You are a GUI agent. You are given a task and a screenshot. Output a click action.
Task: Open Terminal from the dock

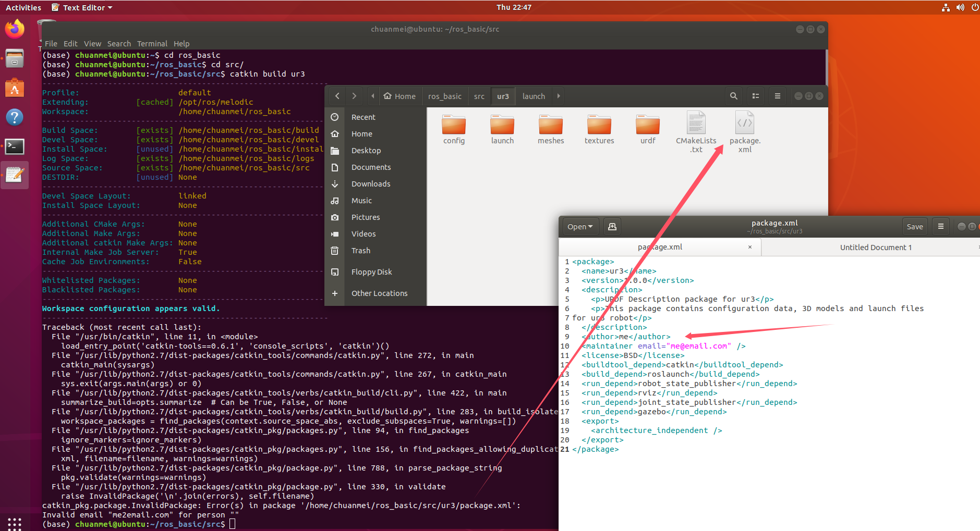tap(14, 146)
